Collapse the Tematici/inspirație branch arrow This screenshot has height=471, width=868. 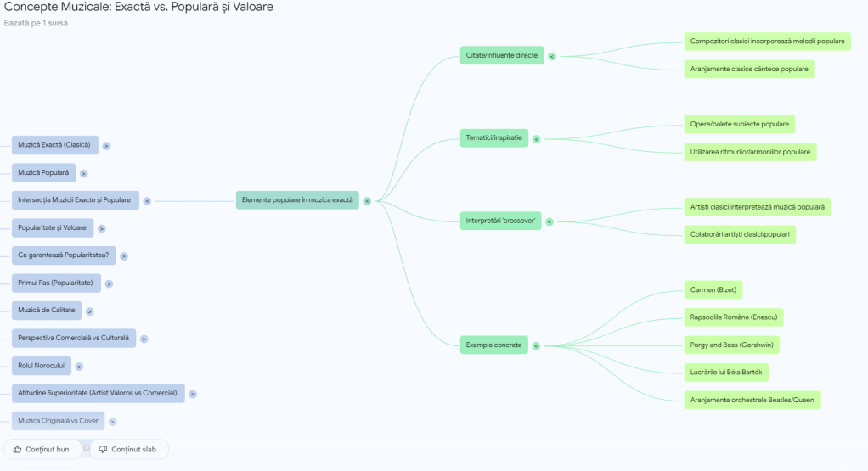click(x=536, y=138)
